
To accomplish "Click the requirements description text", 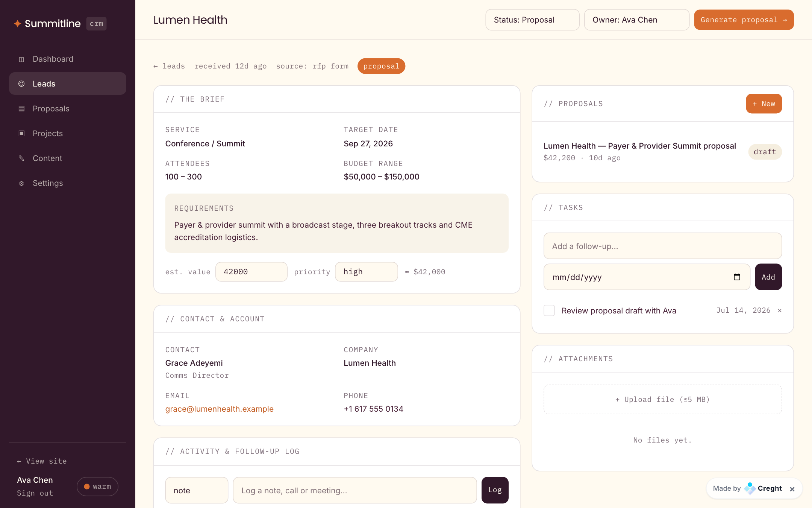I will pyautogui.click(x=323, y=231).
